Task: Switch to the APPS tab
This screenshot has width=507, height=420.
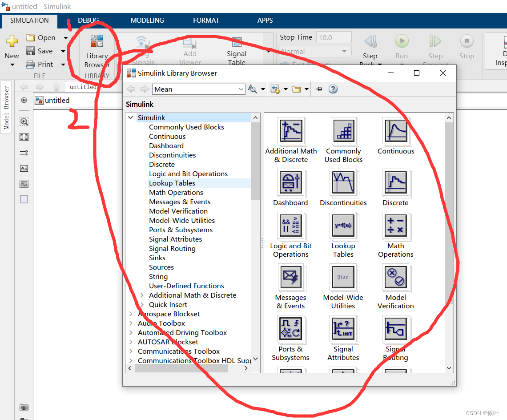Action: pyautogui.click(x=265, y=20)
